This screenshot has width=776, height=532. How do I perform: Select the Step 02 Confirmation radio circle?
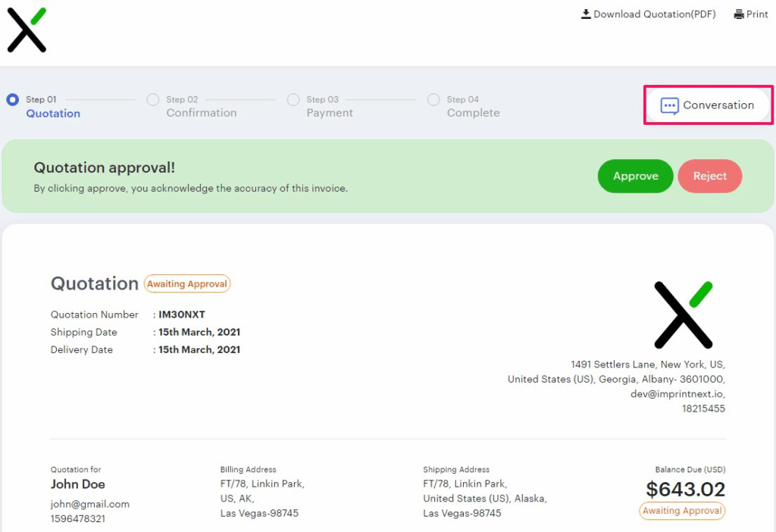pyautogui.click(x=153, y=99)
